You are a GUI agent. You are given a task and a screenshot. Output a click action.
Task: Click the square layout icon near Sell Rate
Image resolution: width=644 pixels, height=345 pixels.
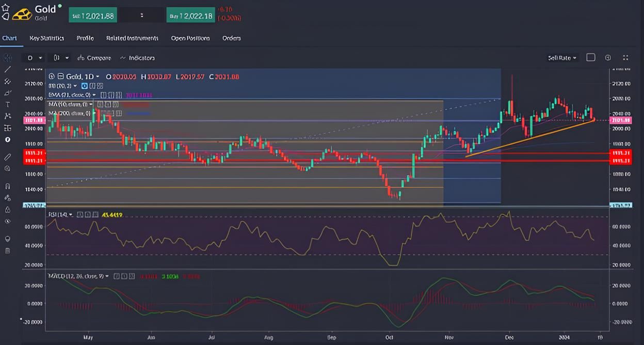point(591,57)
